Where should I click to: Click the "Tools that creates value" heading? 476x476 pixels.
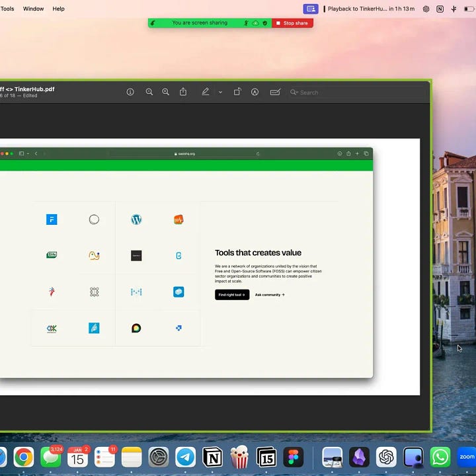coord(258,253)
